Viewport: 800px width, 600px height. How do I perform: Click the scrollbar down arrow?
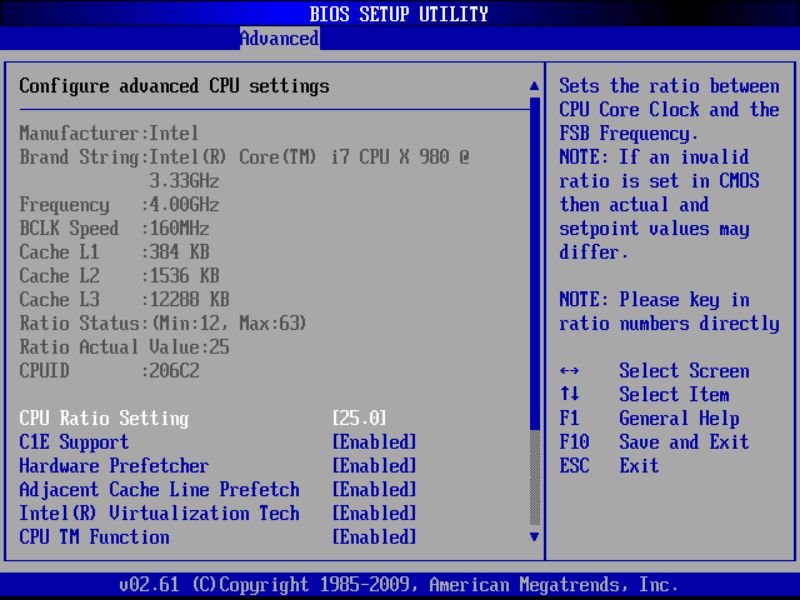pyautogui.click(x=531, y=537)
